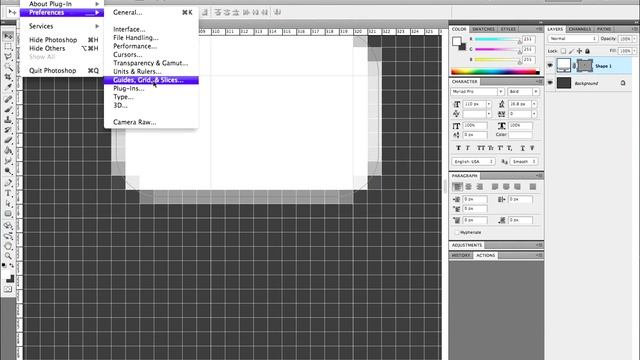The image size is (640, 360).
Task: Select the Path Selection tool
Action: [8, 203]
